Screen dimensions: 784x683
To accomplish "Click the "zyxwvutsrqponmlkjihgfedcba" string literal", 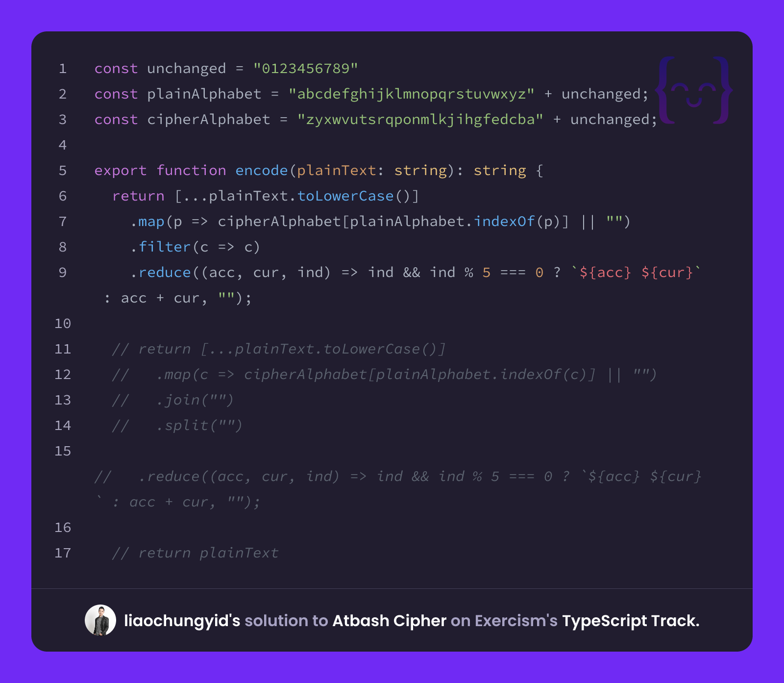I will pos(420,119).
